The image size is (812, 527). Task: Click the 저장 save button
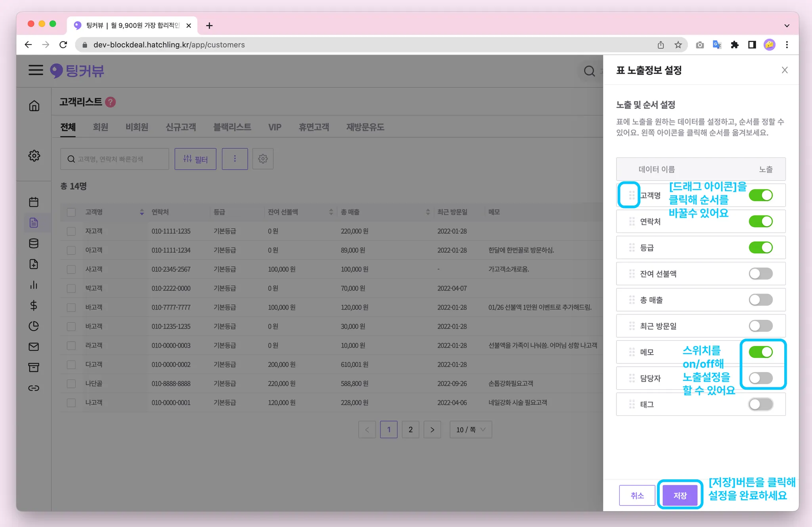(x=680, y=495)
